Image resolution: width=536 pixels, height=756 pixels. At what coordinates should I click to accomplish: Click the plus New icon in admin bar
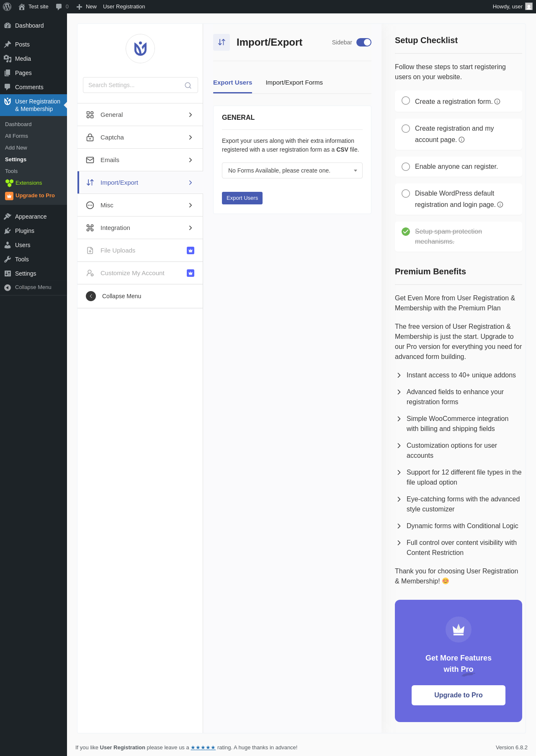(x=79, y=7)
